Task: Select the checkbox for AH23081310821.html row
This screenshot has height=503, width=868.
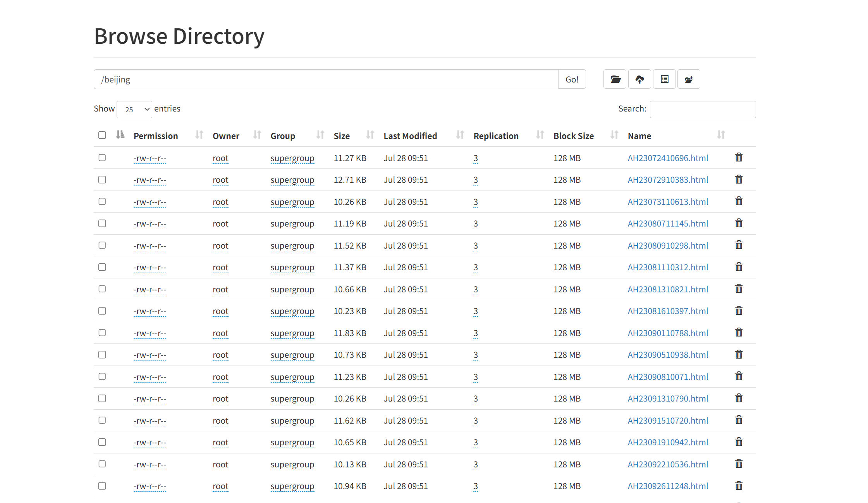Action: click(x=102, y=289)
